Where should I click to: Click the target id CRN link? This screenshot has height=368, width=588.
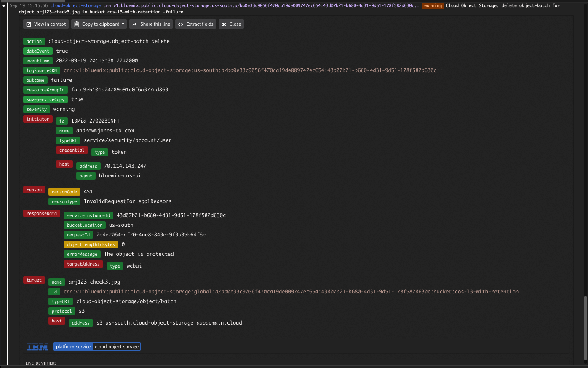pos(291,292)
